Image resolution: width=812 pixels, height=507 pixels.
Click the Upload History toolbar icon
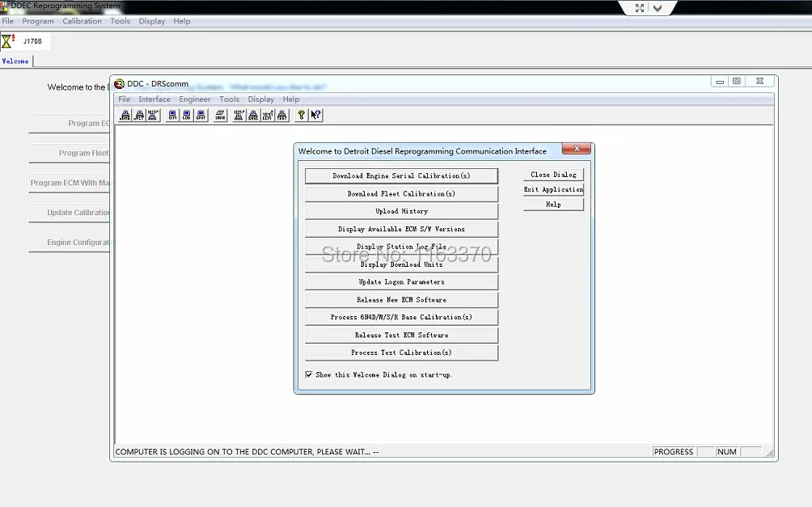coord(154,115)
